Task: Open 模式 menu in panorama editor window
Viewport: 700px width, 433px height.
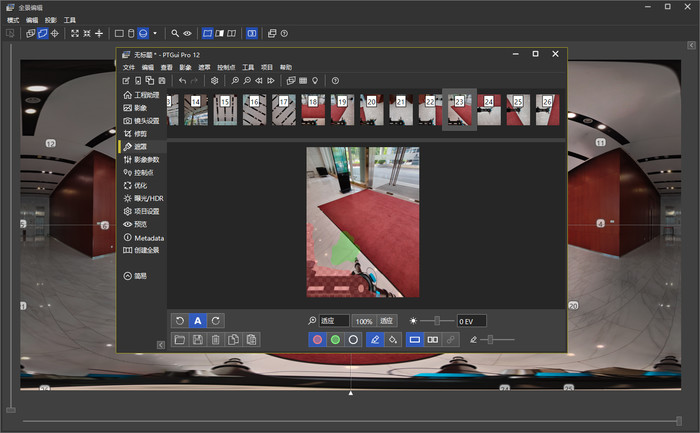Action: [13, 20]
